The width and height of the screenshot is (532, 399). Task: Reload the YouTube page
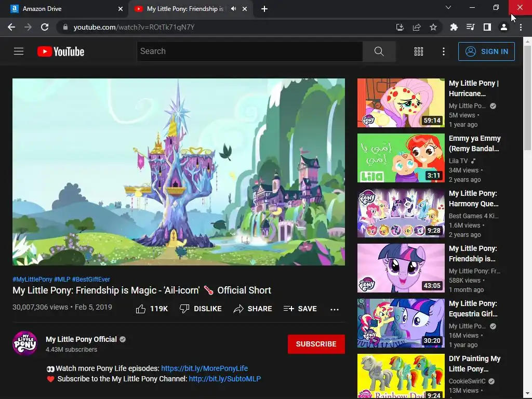[x=45, y=27]
